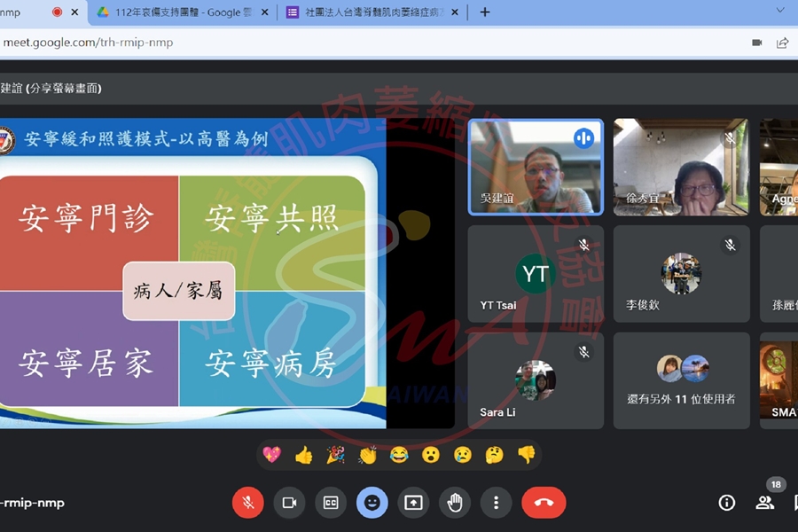Click 病人/家屬 center label on slide

pos(178,291)
